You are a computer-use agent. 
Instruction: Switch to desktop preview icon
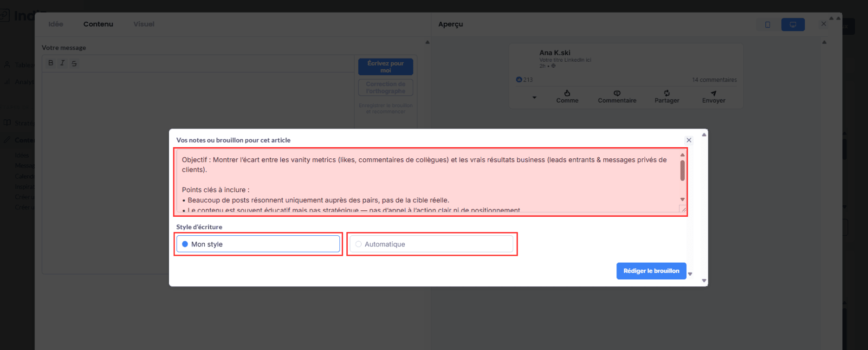point(793,25)
